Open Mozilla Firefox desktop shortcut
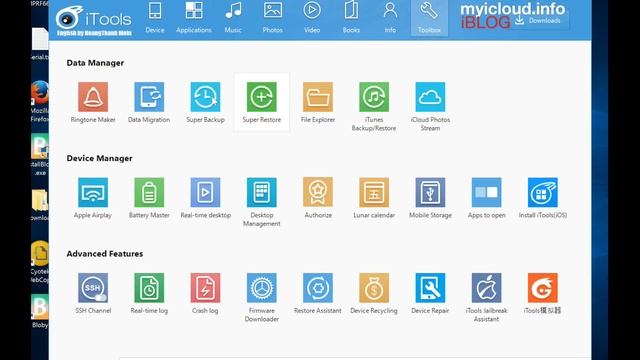Image resolution: width=640 pixels, height=360 pixels. tap(40, 101)
